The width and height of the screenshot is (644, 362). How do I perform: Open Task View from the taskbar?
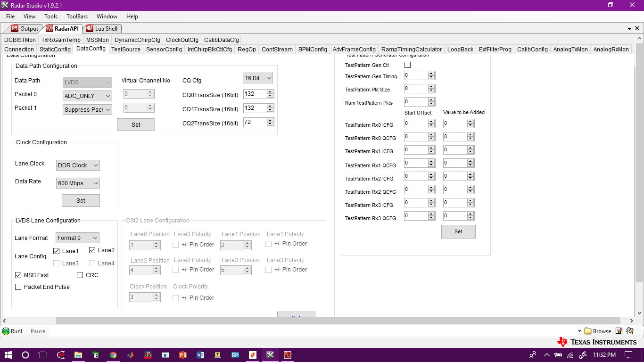(x=42, y=355)
